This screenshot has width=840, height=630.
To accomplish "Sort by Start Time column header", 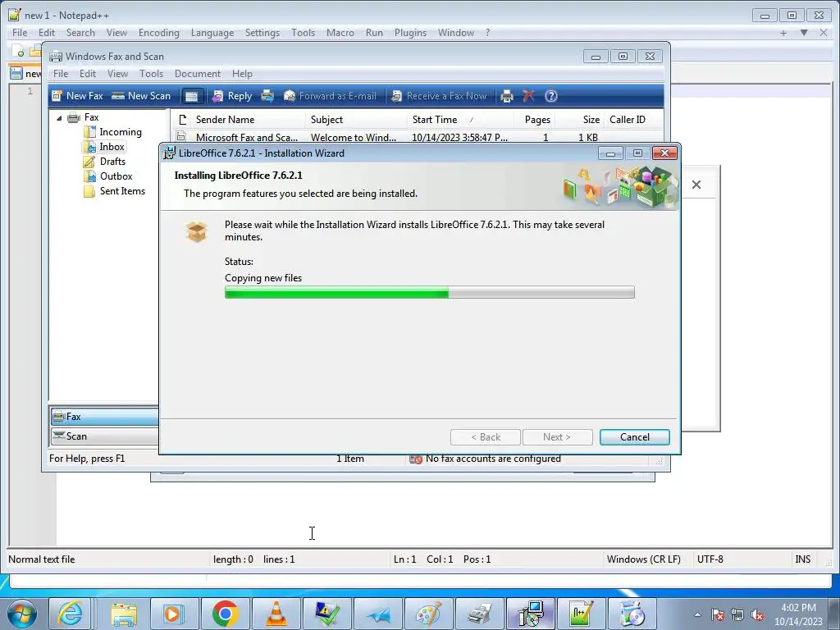I will coord(460,120).
